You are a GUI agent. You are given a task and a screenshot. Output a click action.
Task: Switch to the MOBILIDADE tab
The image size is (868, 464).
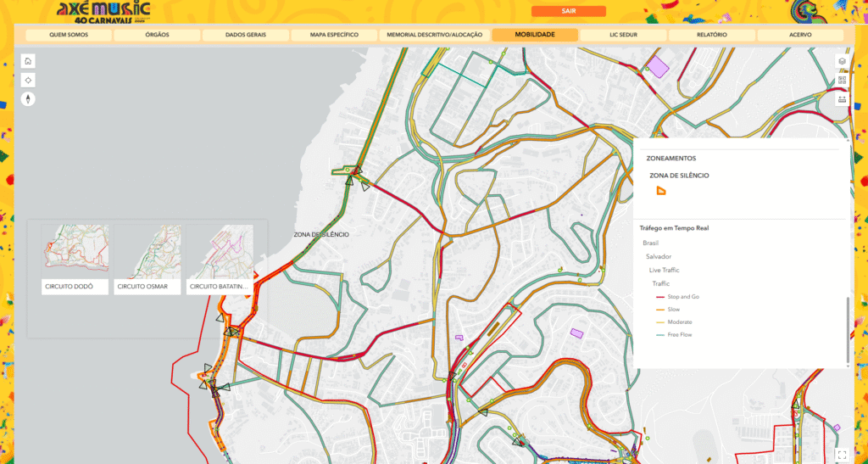coord(535,35)
